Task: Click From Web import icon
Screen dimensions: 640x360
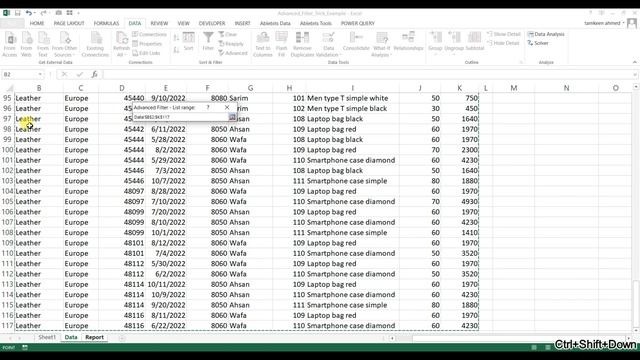Action: click(27, 44)
